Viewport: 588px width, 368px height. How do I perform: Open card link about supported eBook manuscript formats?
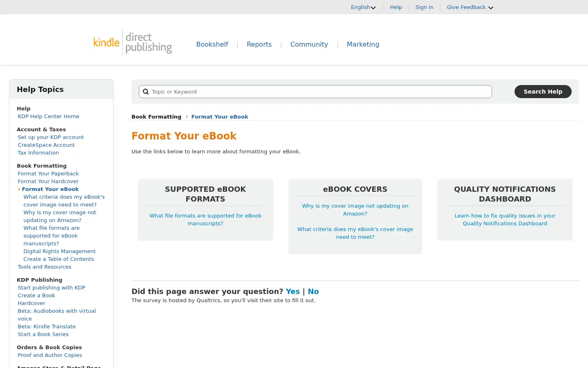coord(205,220)
